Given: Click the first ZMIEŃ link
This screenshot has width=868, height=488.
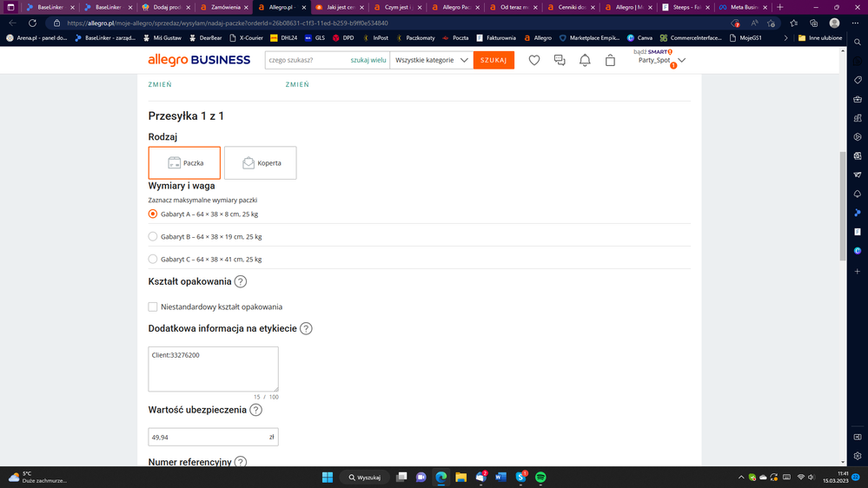Looking at the screenshot, I should point(160,84).
